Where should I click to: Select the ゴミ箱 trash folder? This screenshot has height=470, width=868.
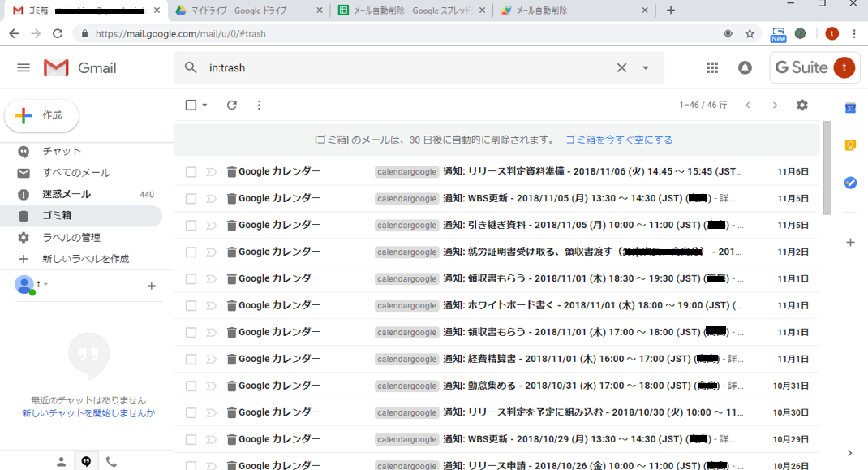[81, 216]
